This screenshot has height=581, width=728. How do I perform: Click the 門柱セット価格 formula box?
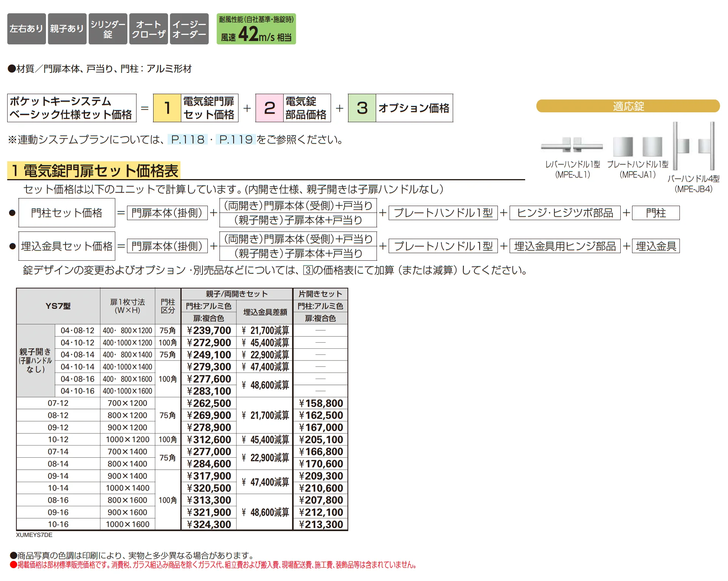pyautogui.click(x=67, y=213)
